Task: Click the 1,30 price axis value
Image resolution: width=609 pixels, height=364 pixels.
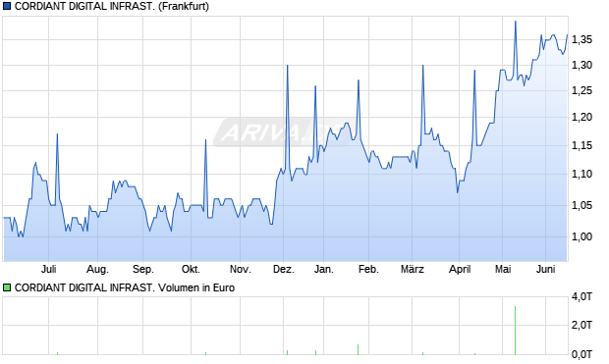Action: pos(581,65)
